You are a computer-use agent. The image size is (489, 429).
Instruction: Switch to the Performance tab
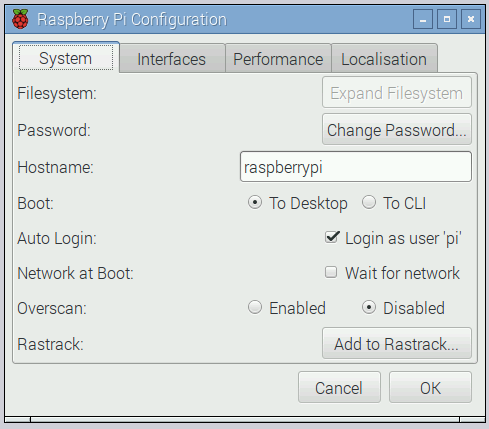coord(278,59)
